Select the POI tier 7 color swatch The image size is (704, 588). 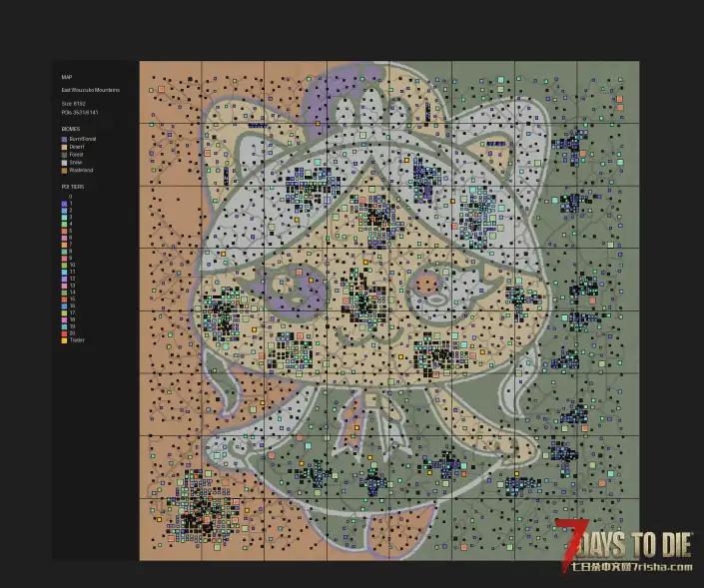(64, 245)
